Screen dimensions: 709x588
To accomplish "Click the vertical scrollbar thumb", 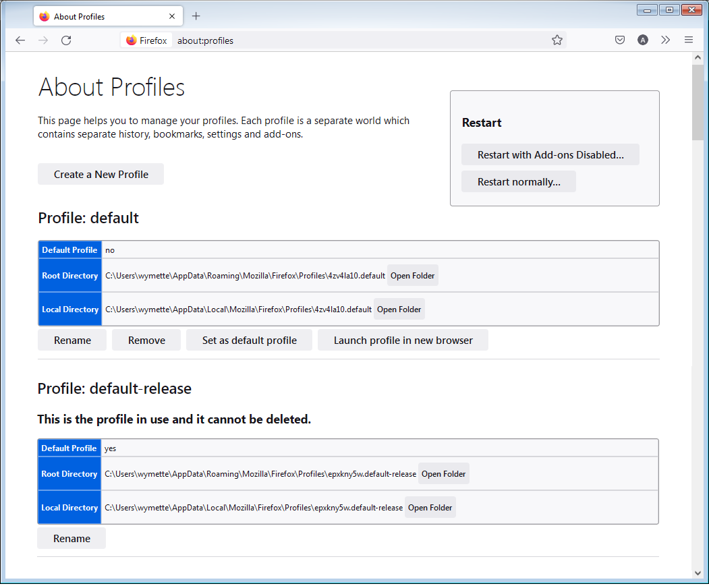I will point(698,102).
